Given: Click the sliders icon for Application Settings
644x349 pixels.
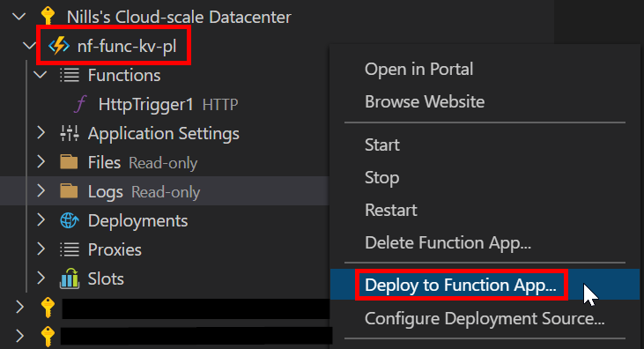Looking at the screenshot, I should point(70,133).
